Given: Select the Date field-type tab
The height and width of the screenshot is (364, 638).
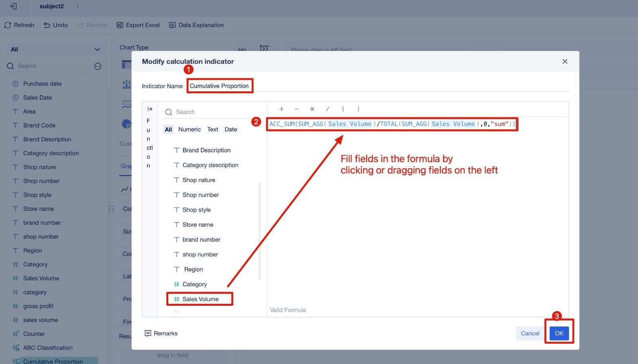Looking at the screenshot, I should (x=231, y=130).
